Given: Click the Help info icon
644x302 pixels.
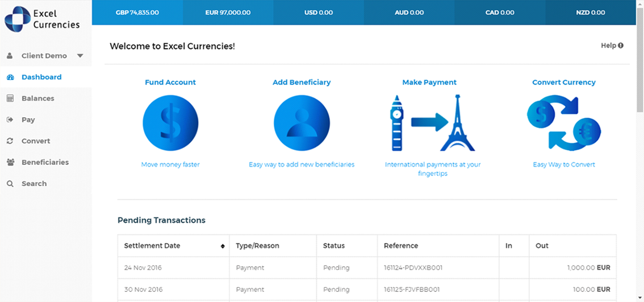Looking at the screenshot, I should click(621, 45).
